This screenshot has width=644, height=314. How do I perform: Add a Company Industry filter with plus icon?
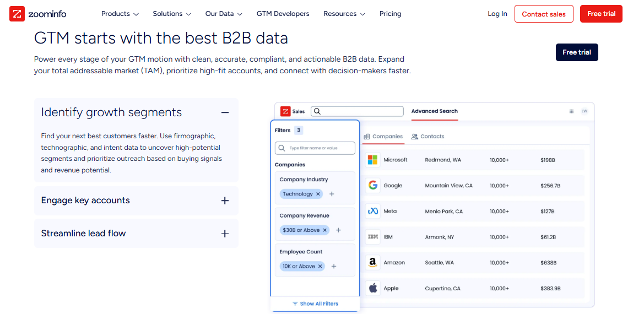coord(332,194)
